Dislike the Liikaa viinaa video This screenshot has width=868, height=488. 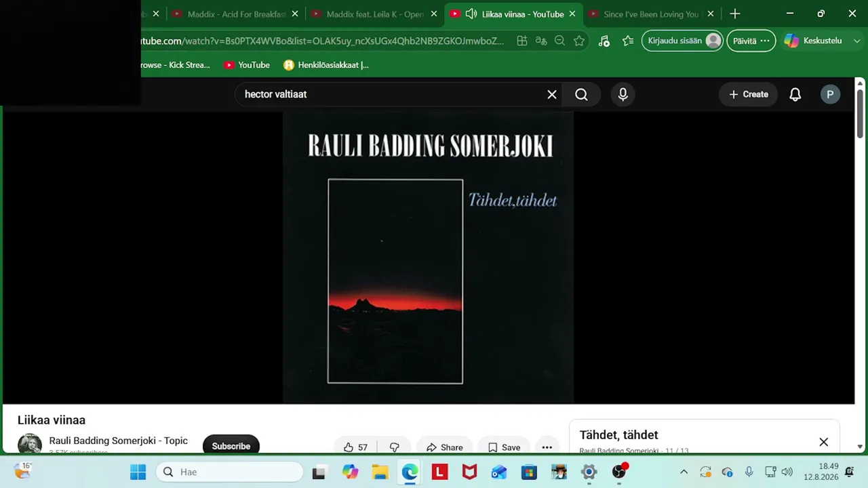coord(394,447)
